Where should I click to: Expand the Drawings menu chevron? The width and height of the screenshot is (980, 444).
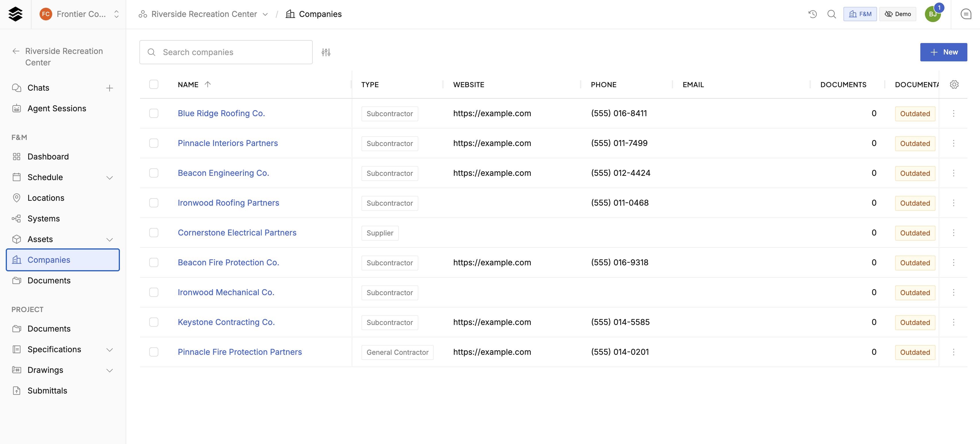110,371
